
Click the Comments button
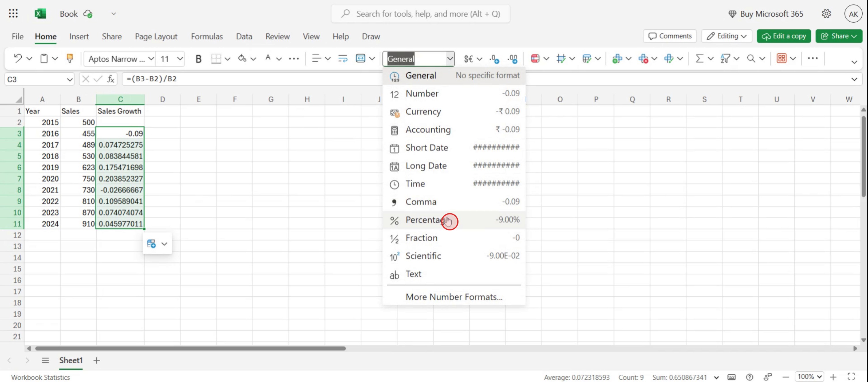(x=669, y=36)
